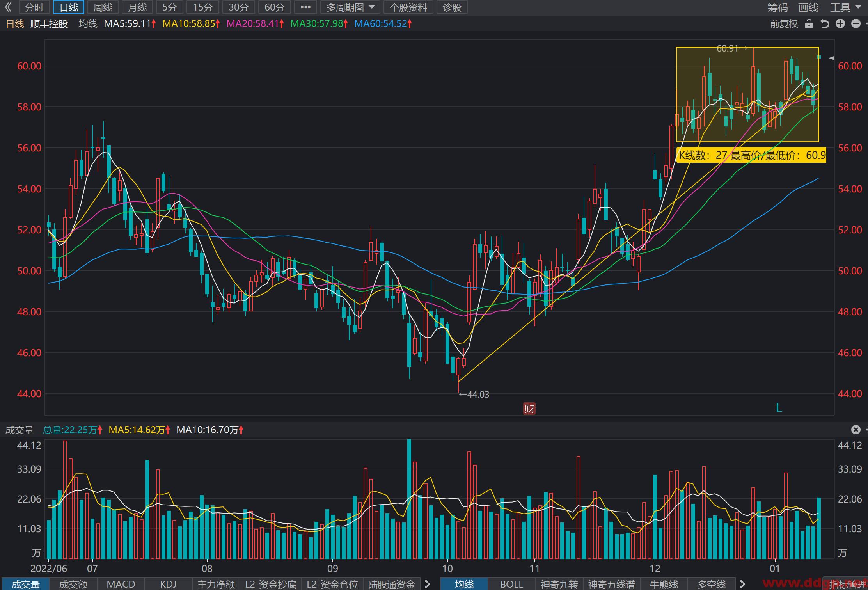Select the BOLL indicator tab
Image resolution: width=868 pixels, height=590 pixels.
[511, 584]
